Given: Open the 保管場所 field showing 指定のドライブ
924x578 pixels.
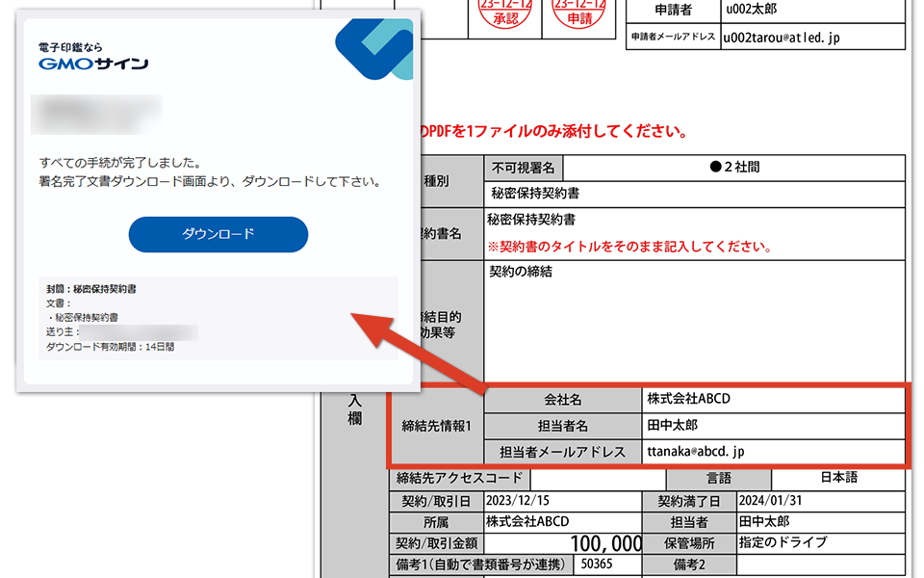Looking at the screenshot, I should [819, 542].
